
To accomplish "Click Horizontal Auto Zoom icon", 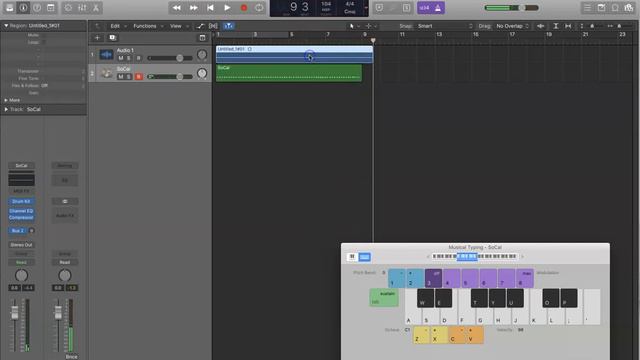I will [x=568, y=26].
